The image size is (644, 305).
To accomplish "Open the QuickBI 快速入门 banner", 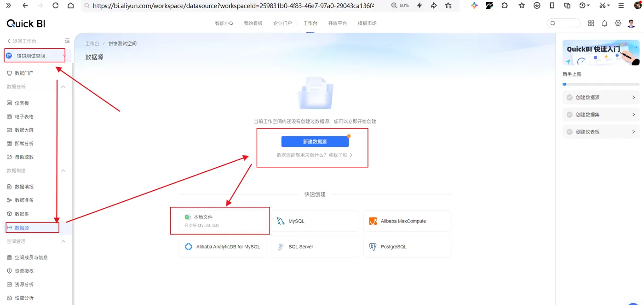I will pyautogui.click(x=601, y=53).
